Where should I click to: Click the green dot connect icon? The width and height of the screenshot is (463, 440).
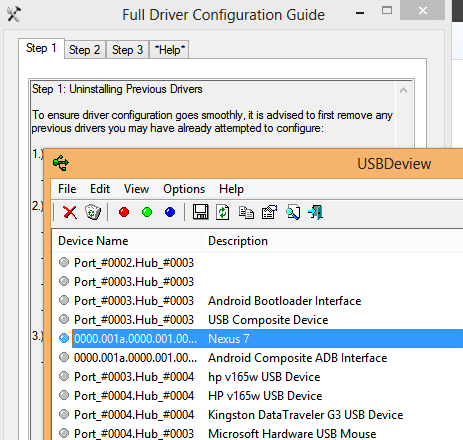coord(147,212)
